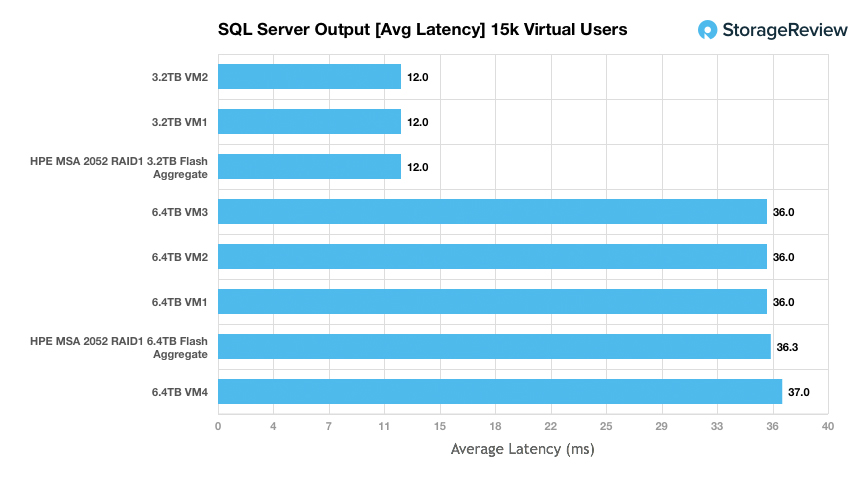Click the '6.4TB VM4' axis label
This screenshot has height=477, width=850.
[179, 392]
